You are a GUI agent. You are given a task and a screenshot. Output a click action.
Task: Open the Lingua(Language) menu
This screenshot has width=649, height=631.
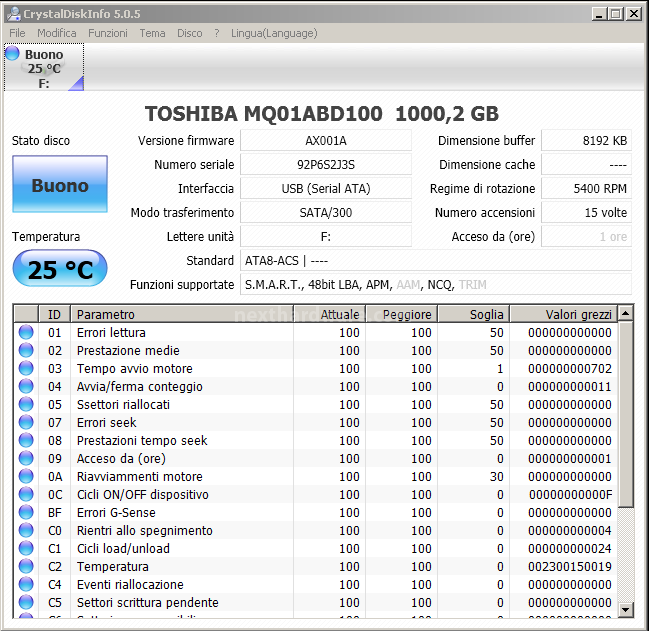click(274, 33)
